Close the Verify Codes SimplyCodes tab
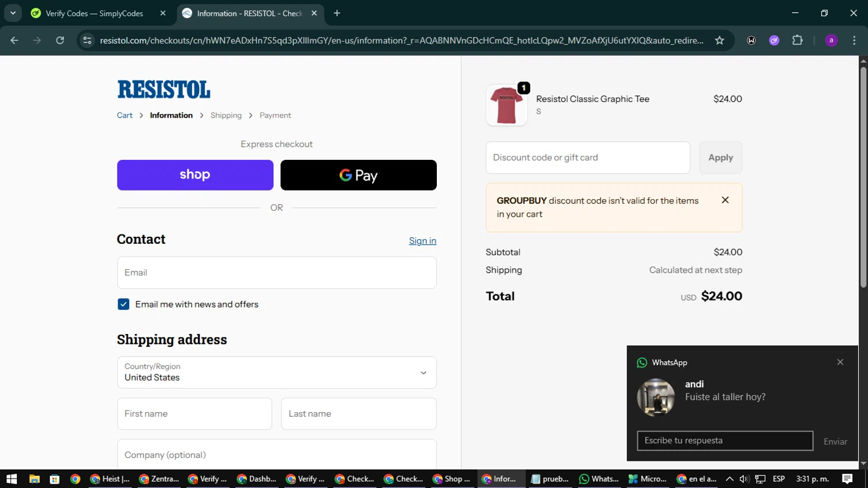The width and height of the screenshot is (868, 488). coord(163,13)
